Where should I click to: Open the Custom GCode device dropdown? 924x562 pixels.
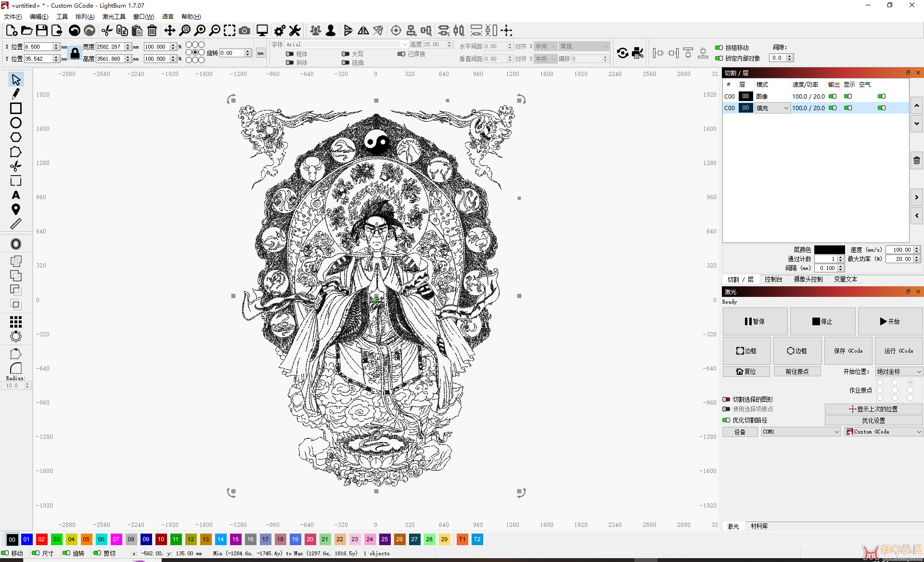tap(884, 432)
